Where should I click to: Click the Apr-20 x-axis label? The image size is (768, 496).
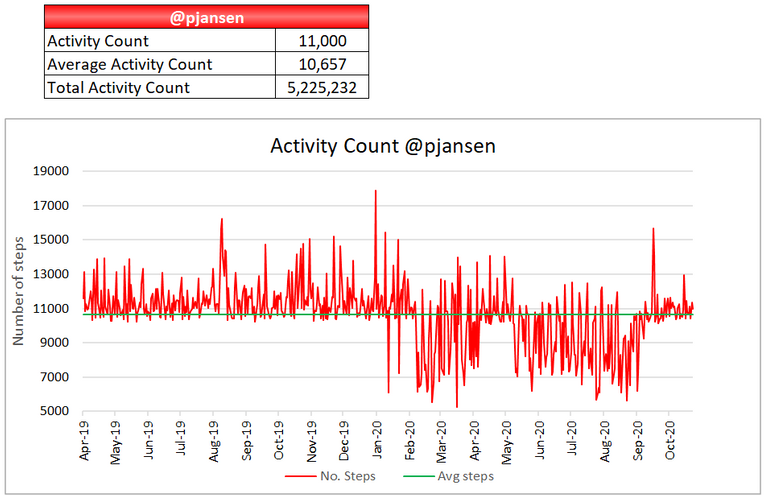(474, 440)
